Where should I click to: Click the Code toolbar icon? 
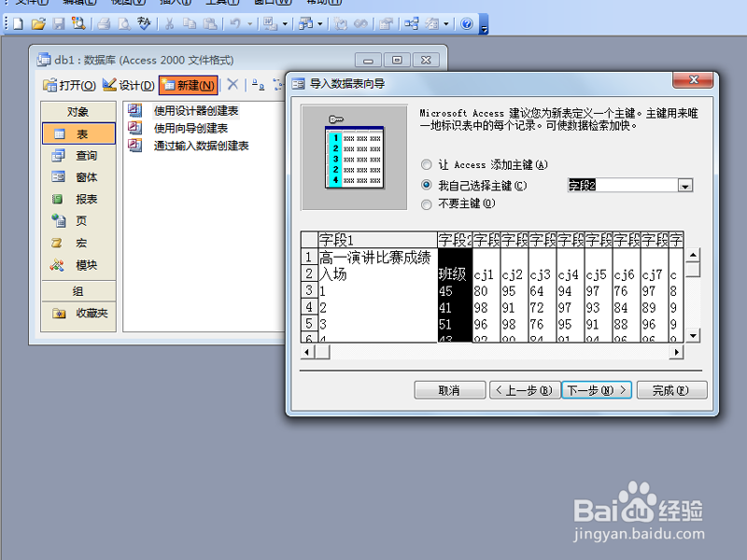[340, 23]
